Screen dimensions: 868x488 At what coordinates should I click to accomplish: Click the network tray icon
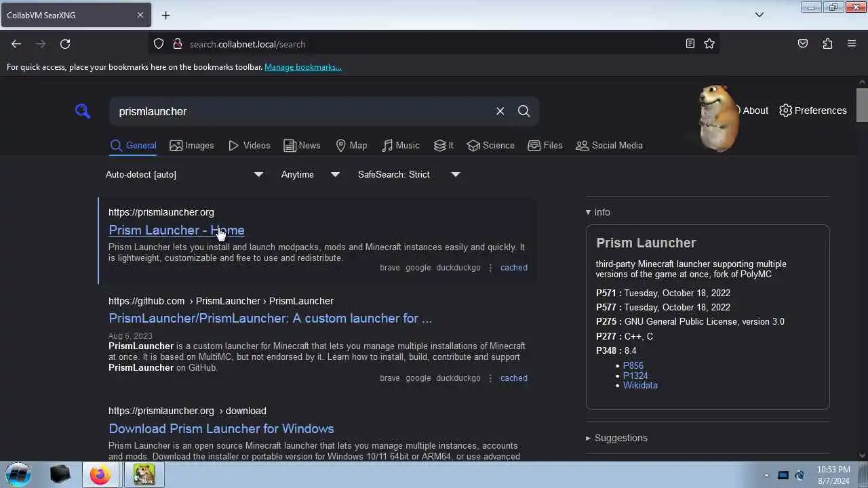(783, 475)
